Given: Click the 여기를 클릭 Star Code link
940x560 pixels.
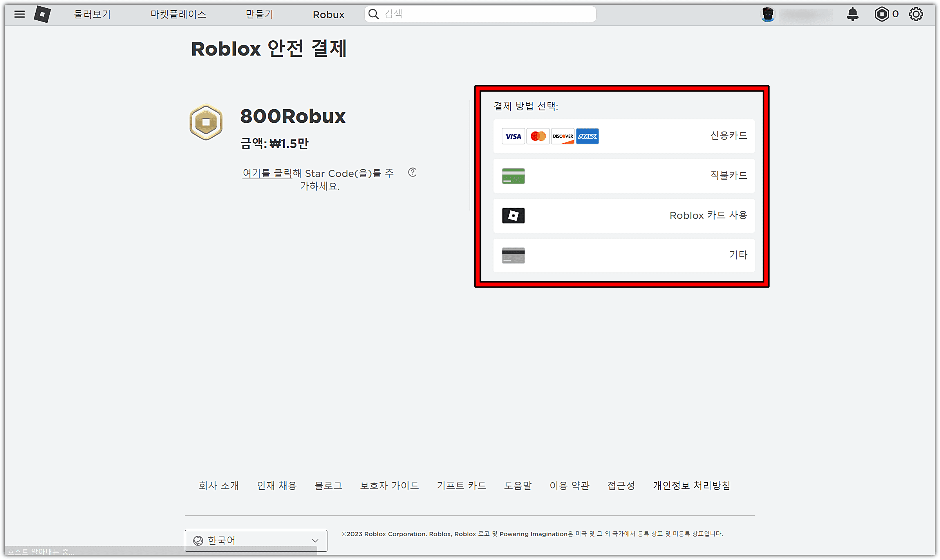Looking at the screenshot, I should (267, 173).
